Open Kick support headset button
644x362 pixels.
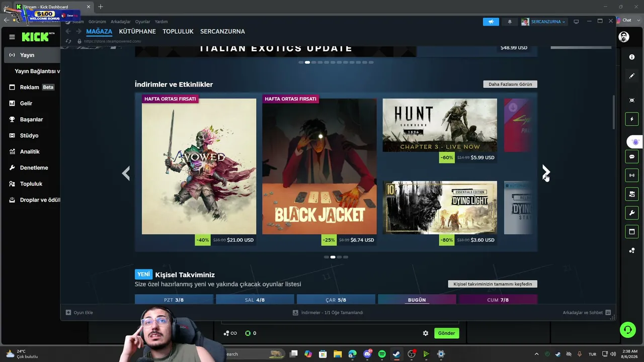tap(627, 330)
